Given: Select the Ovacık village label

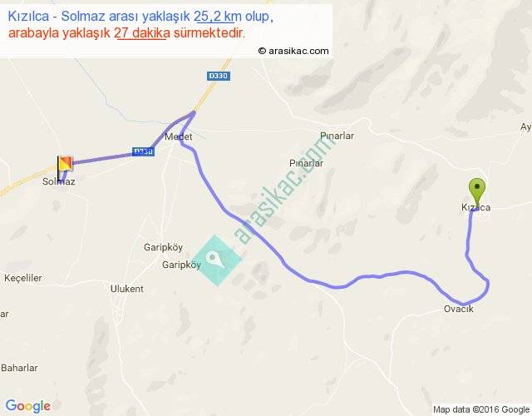Looking at the screenshot, I should 458,309.
